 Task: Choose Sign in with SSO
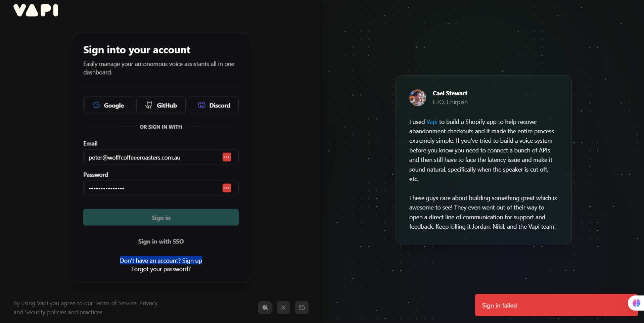[161, 241]
